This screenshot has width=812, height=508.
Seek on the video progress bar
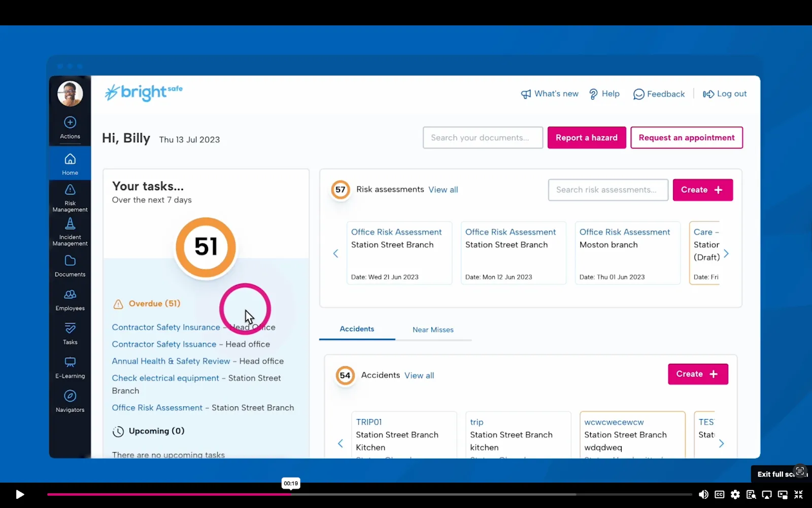369,494
